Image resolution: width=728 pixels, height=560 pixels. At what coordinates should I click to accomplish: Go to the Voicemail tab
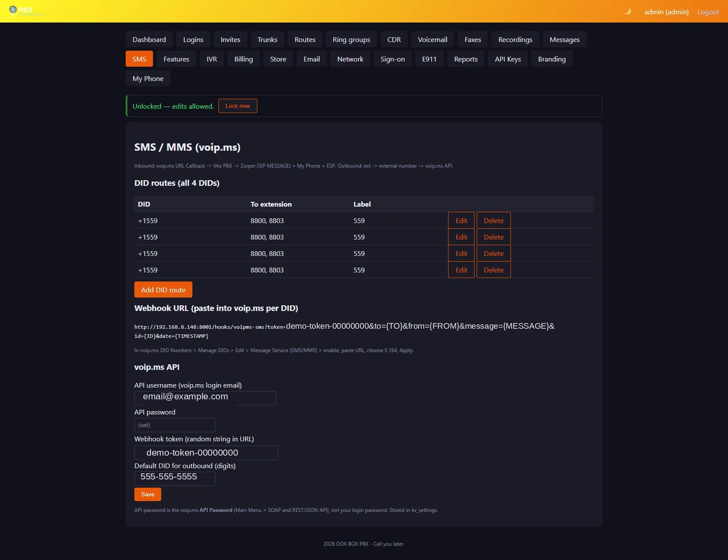tap(432, 39)
